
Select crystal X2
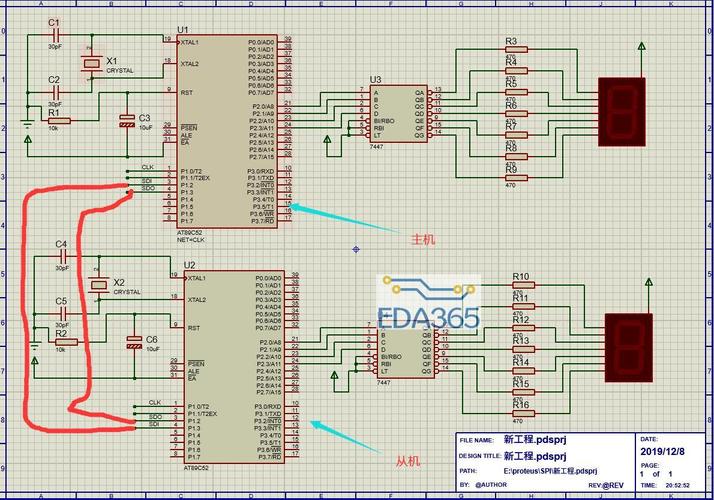(x=99, y=285)
